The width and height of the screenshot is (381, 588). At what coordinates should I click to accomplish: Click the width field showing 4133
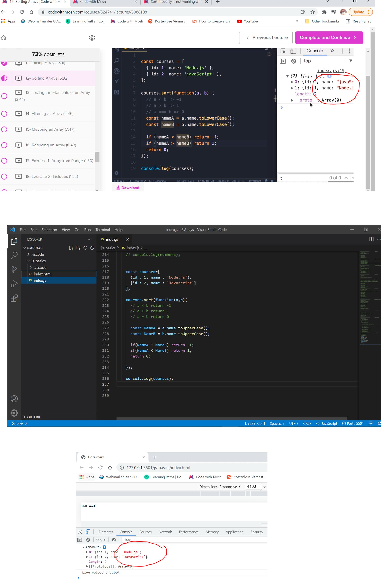click(253, 486)
